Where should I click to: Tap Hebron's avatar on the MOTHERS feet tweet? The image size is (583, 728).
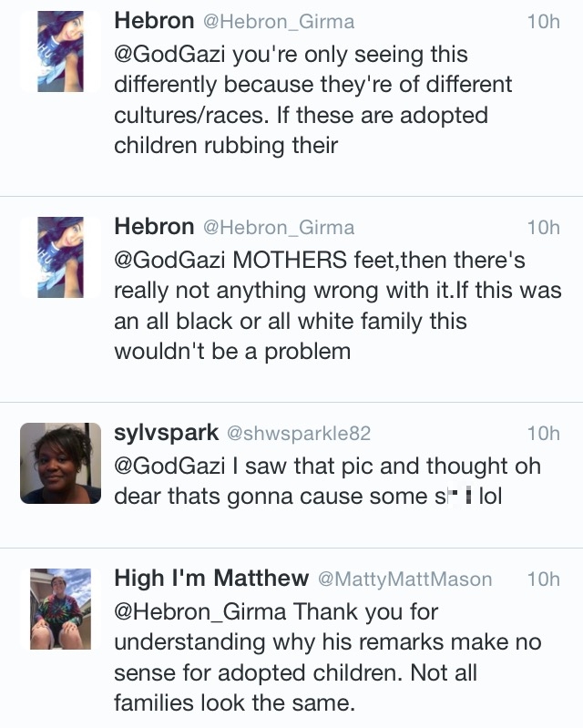[60, 257]
